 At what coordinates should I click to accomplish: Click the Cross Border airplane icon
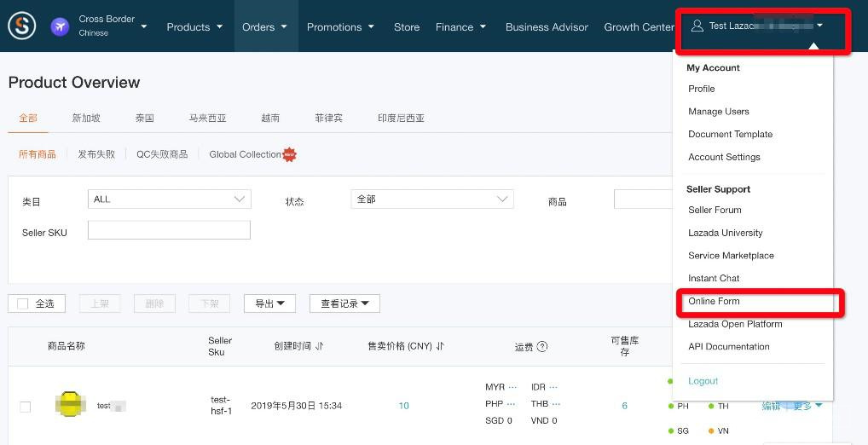pyautogui.click(x=60, y=26)
